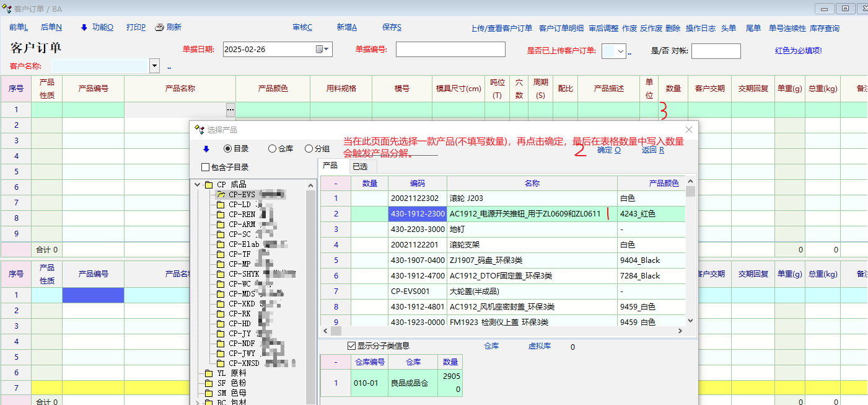
Task: Click the ellipsis button in 产品名称 row 1
Action: point(230,110)
